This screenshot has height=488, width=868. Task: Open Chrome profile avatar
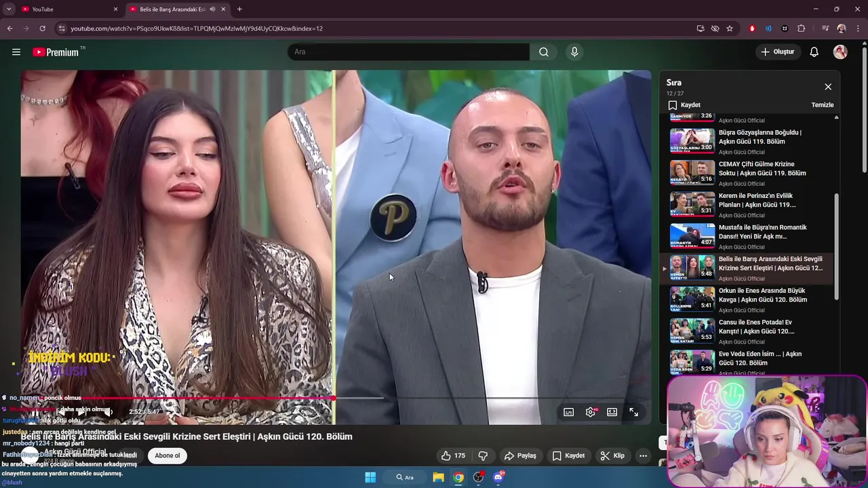click(842, 28)
